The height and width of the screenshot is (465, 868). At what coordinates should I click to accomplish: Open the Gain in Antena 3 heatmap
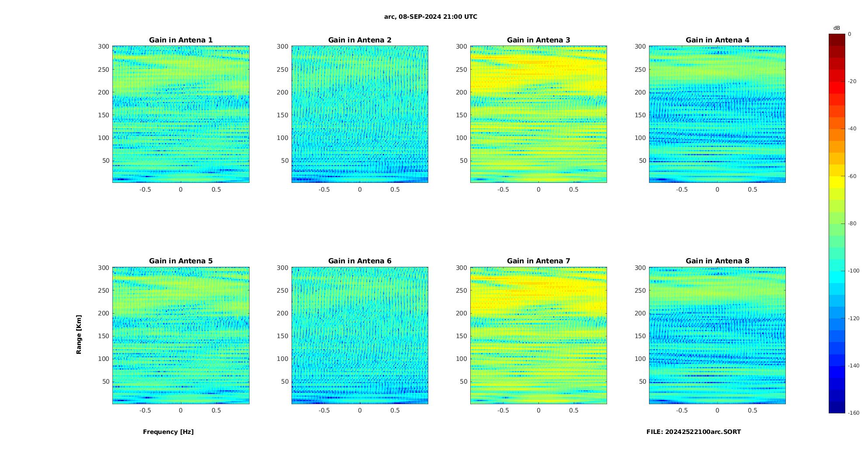click(x=538, y=114)
